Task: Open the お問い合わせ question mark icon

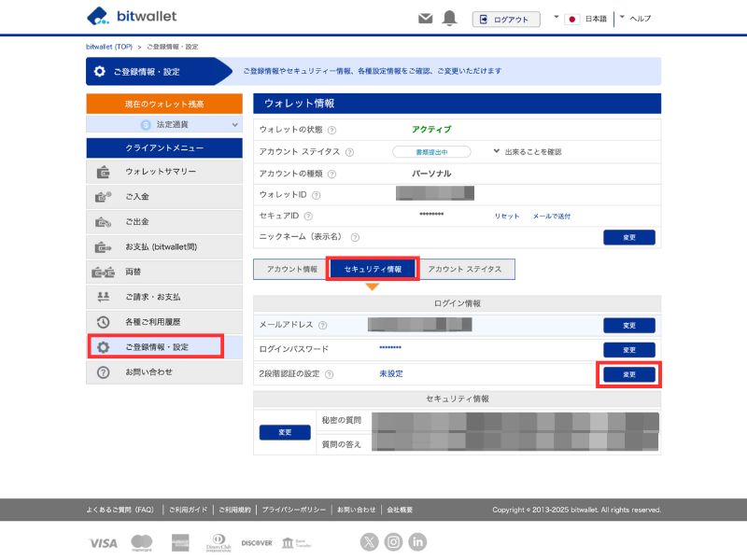Action: tap(103, 372)
